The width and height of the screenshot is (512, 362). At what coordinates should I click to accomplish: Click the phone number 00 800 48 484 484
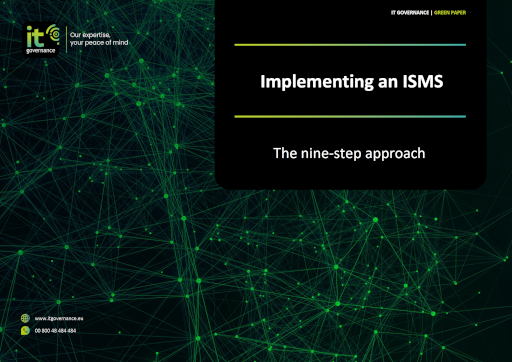pos(55,331)
